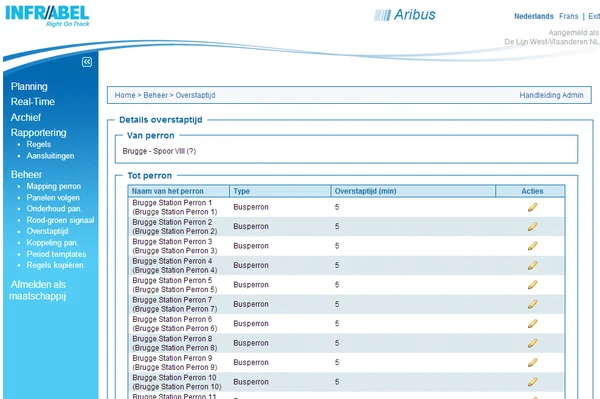
Task: Edit transfer time for Brugge Station Perron 1
Action: [532, 207]
